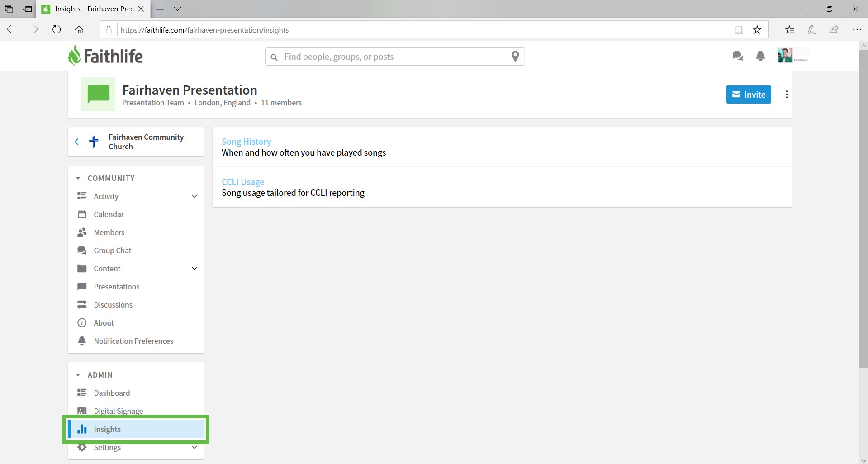Click the Discussions icon
This screenshot has width=868, height=464.
click(82, 305)
